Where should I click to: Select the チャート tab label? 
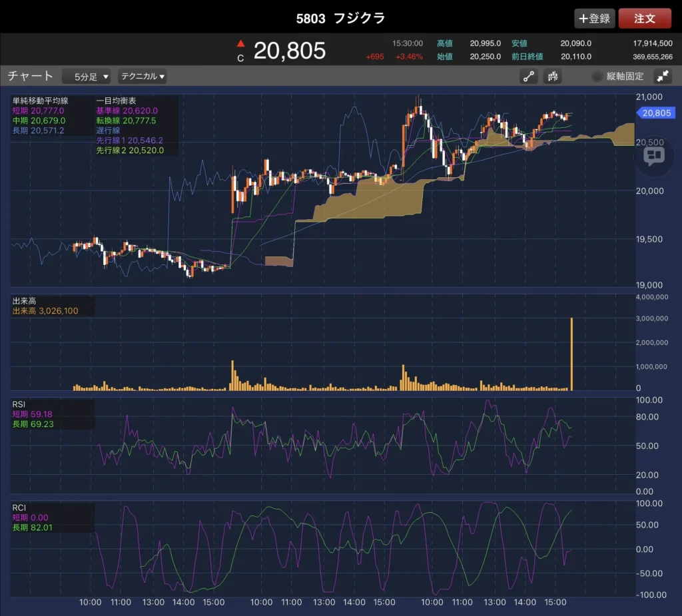click(30, 76)
